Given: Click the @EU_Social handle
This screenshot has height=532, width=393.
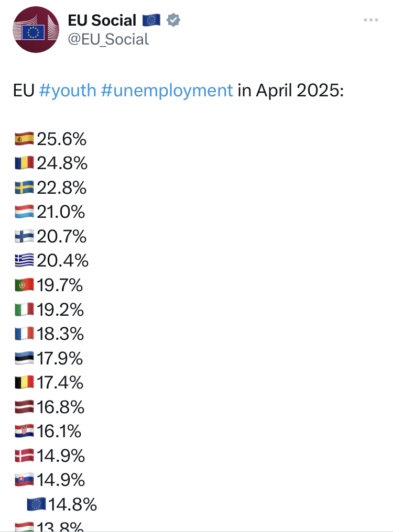Looking at the screenshot, I should coord(108,39).
